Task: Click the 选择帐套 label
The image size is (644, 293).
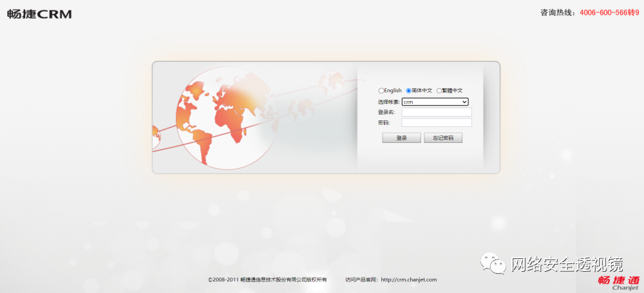Action: pos(388,102)
